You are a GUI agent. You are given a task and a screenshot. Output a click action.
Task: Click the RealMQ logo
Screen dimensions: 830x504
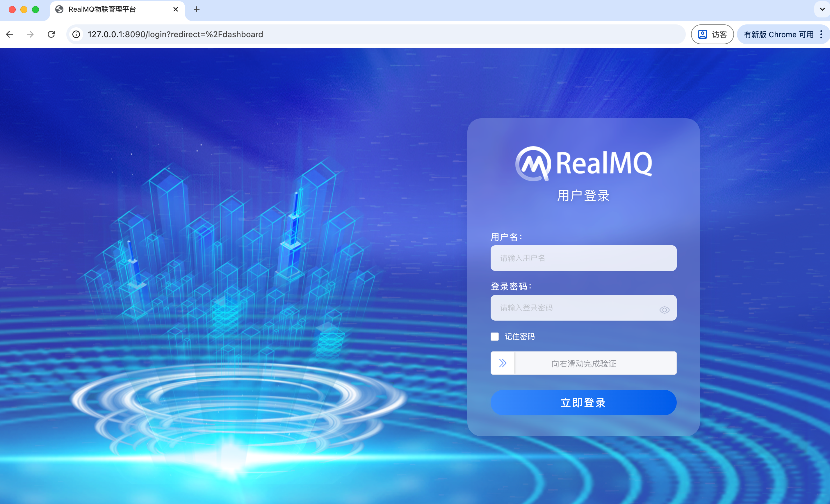point(583,164)
